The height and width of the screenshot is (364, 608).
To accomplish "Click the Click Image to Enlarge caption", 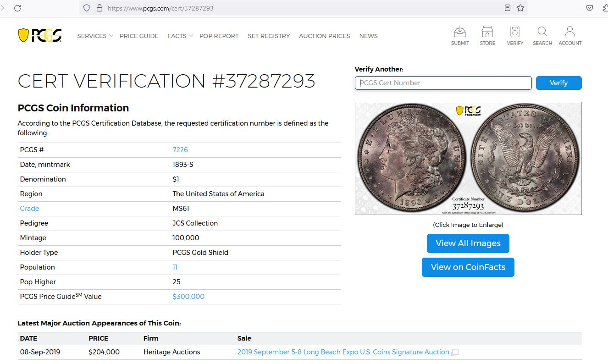I will 468,225.
